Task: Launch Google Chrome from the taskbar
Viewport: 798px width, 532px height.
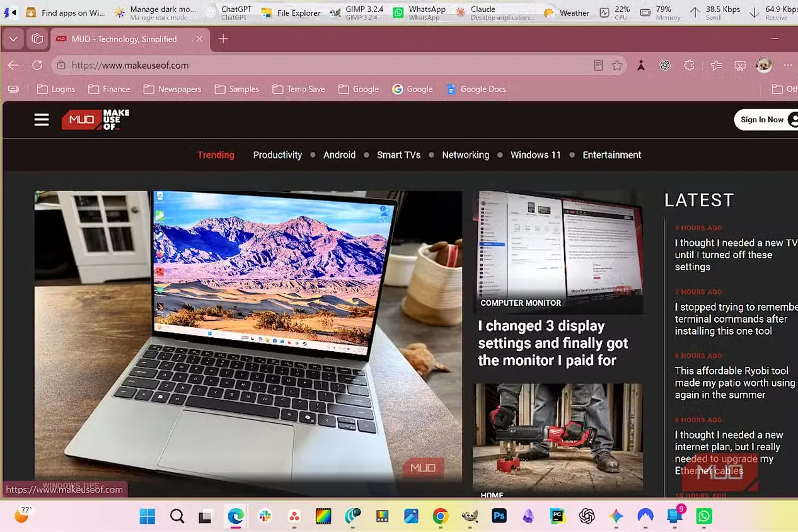Action: pyautogui.click(x=440, y=516)
